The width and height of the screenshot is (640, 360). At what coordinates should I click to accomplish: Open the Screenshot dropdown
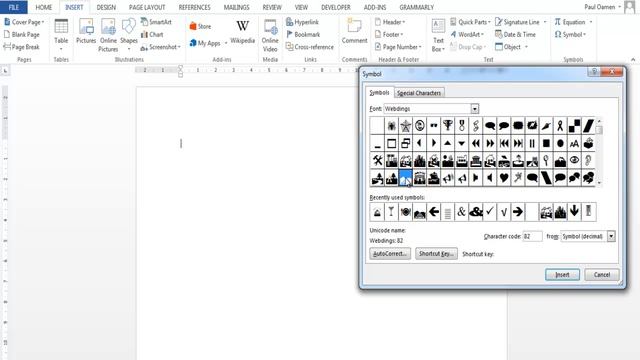coord(160,47)
